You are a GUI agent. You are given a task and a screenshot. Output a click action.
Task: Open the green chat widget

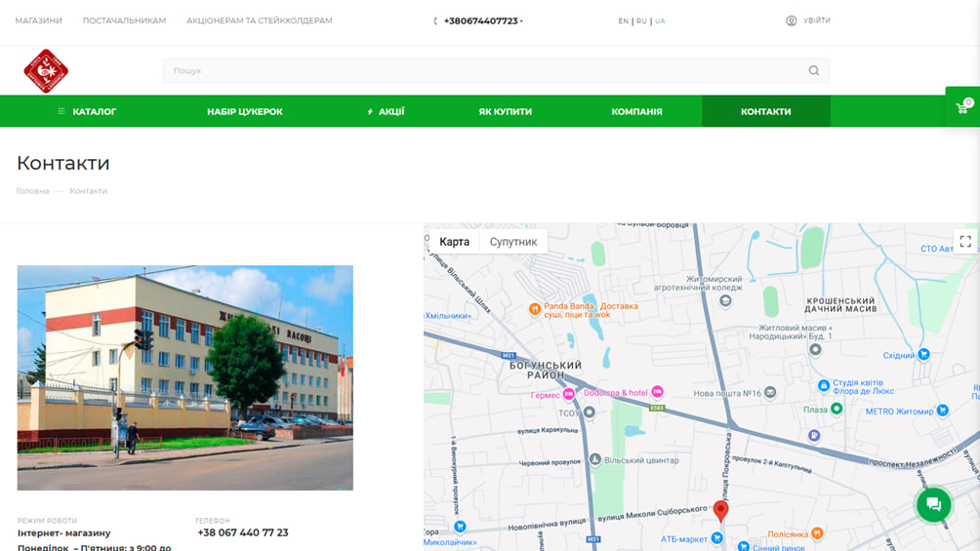[933, 504]
